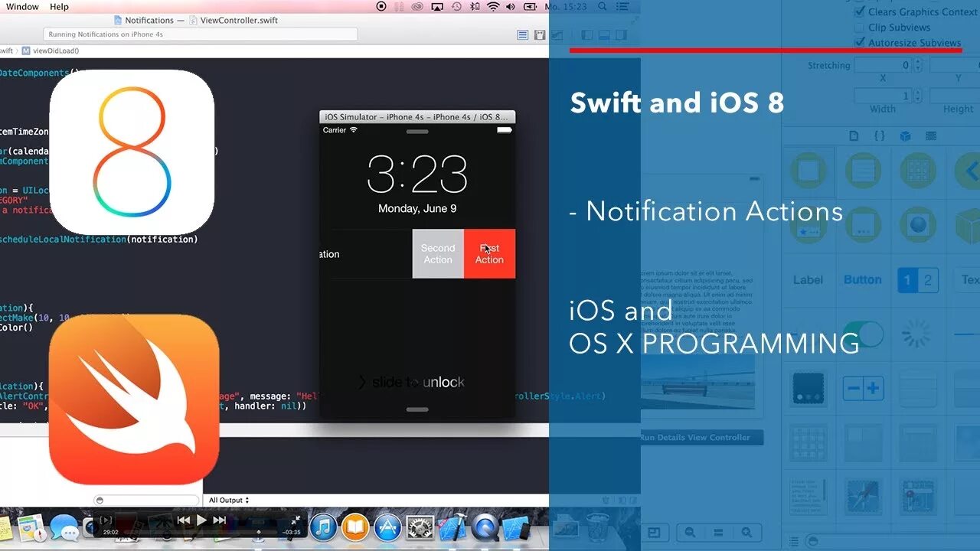Open System Preferences from the Dock
980x551 pixels.
pyautogui.click(x=420, y=527)
